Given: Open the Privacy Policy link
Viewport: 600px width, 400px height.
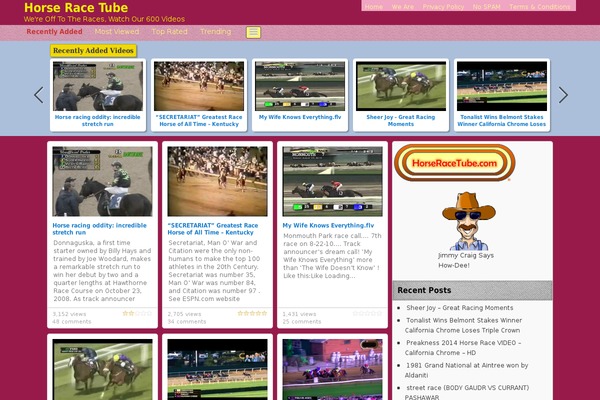Looking at the screenshot, I should tap(443, 7).
